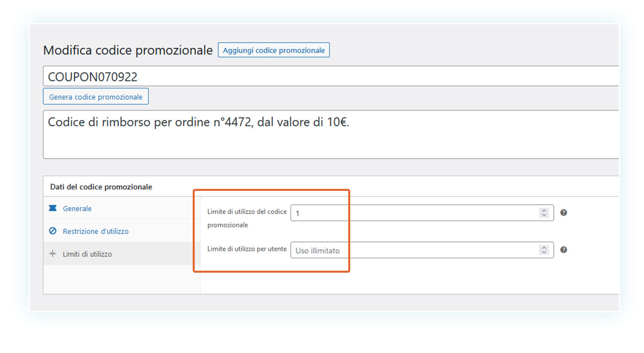
Task: Click the coupon code field COUPON070922
Action: pyautogui.click(x=331, y=76)
